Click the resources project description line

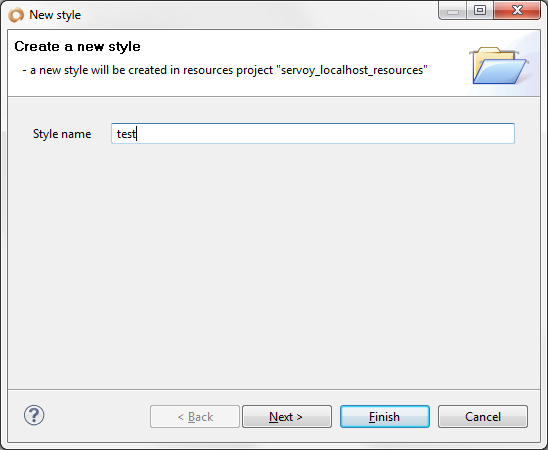(x=225, y=70)
